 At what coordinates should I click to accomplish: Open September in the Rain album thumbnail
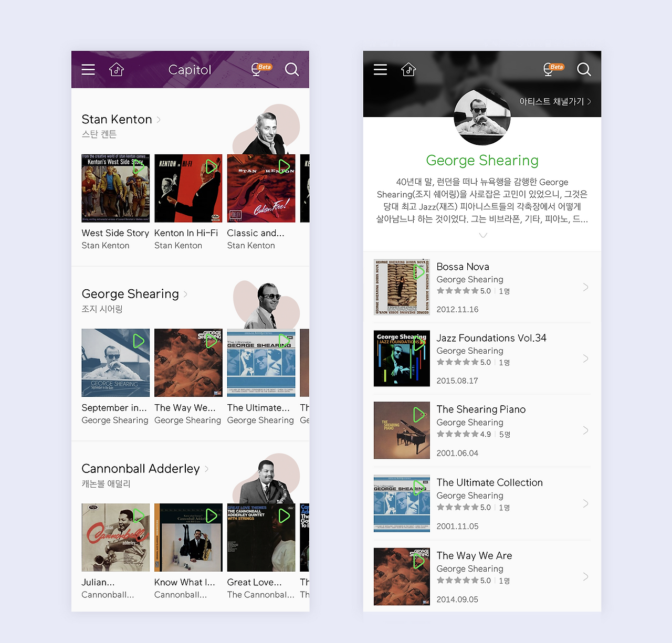click(115, 363)
